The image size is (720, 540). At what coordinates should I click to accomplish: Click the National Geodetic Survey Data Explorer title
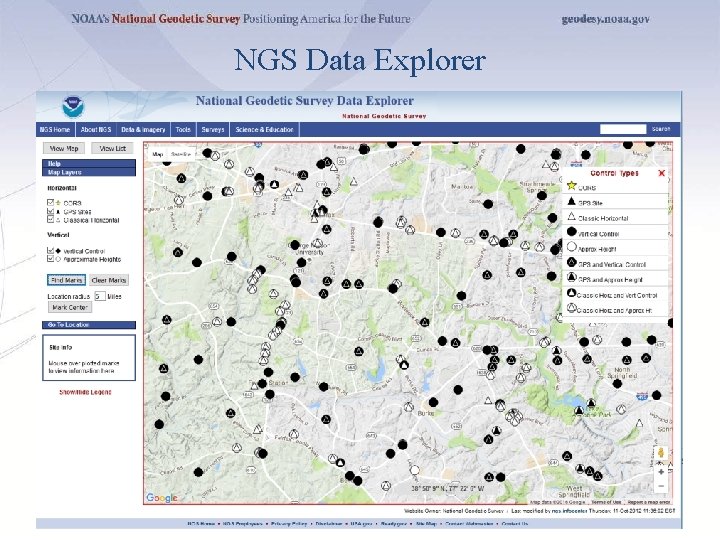point(305,101)
